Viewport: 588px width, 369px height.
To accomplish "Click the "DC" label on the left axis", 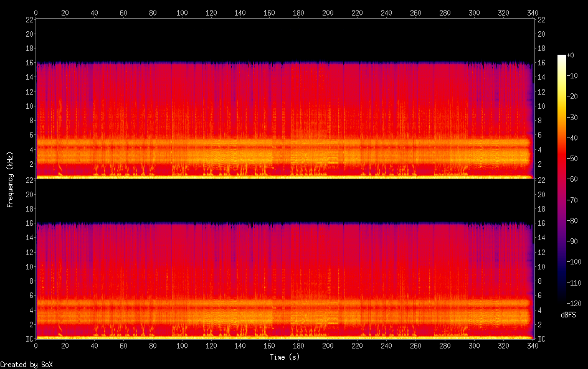I will click(x=30, y=339).
